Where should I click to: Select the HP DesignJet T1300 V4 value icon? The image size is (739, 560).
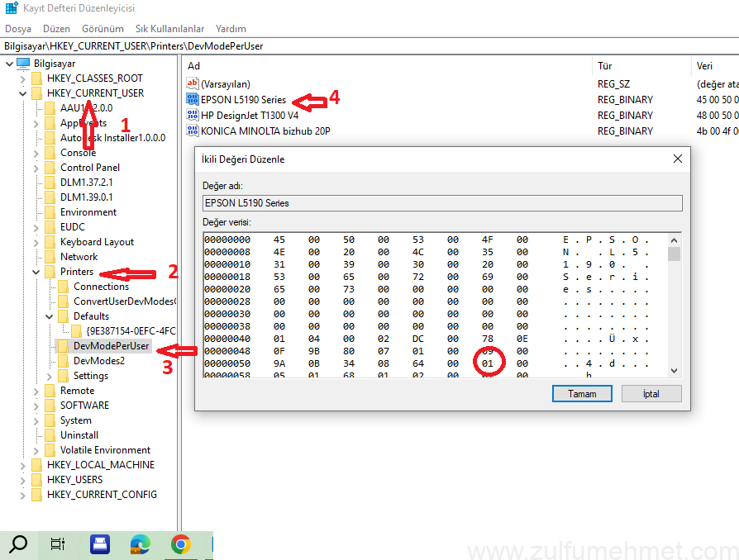click(193, 116)
